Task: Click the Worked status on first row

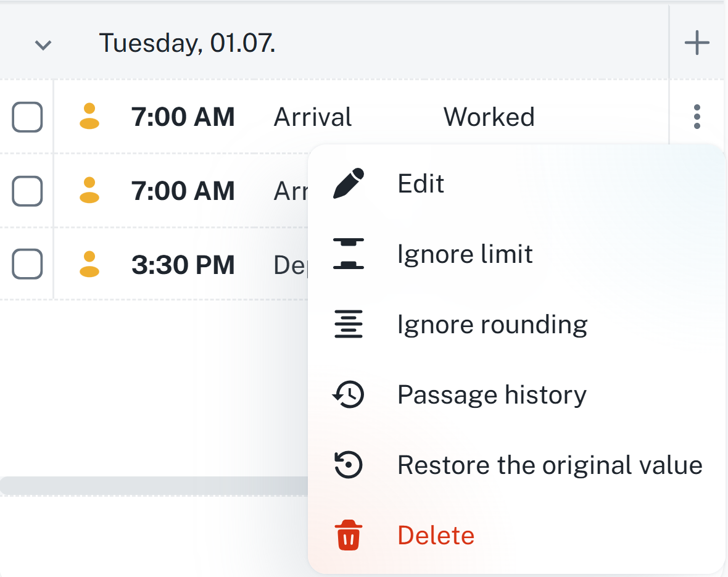Action: [489, 117]
